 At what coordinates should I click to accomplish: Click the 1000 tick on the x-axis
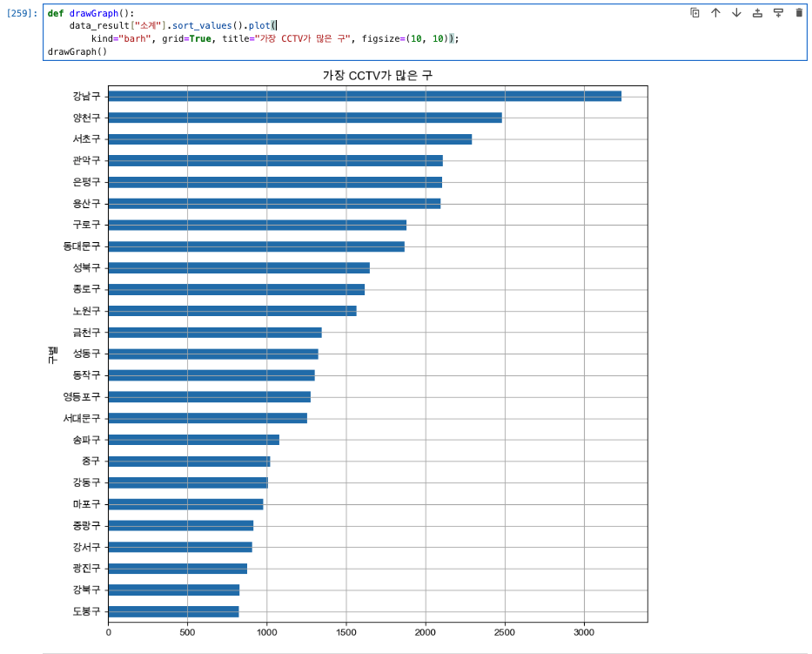pos(266,633)
